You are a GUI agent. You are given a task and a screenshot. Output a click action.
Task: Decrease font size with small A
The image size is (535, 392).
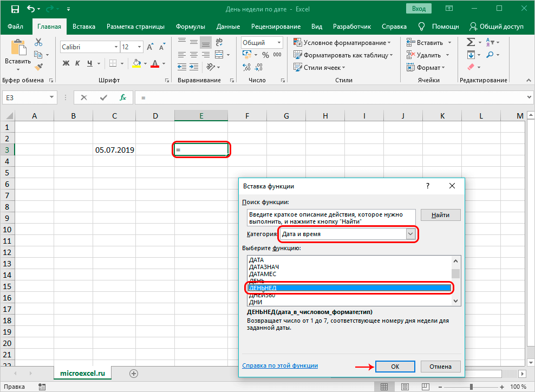coord(162,47)
